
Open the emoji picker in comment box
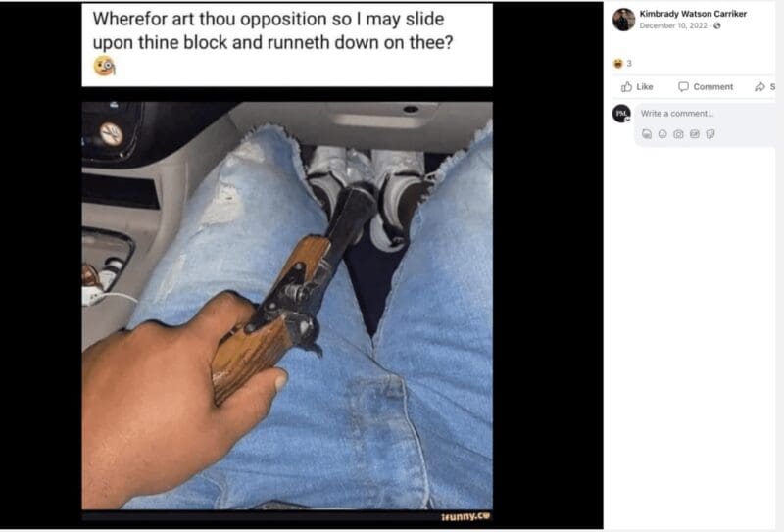click(x=662, y=134)
